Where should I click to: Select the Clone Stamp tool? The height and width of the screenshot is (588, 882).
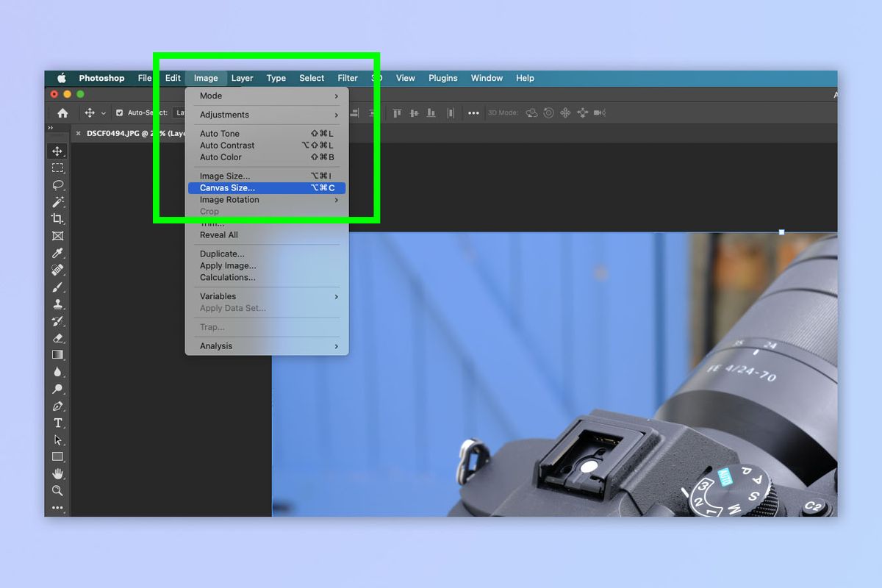(58, 304)
